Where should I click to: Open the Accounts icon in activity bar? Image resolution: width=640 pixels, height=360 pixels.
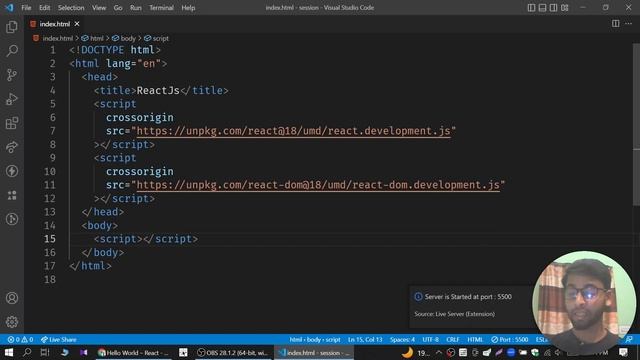tap(12, 298)
